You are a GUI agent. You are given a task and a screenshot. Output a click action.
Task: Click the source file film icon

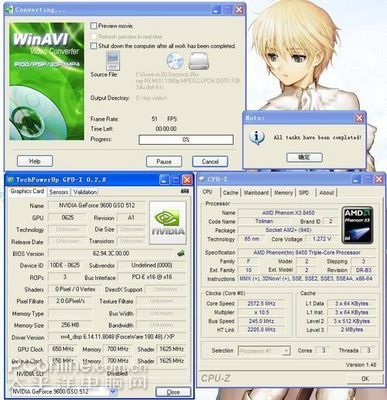113,61
